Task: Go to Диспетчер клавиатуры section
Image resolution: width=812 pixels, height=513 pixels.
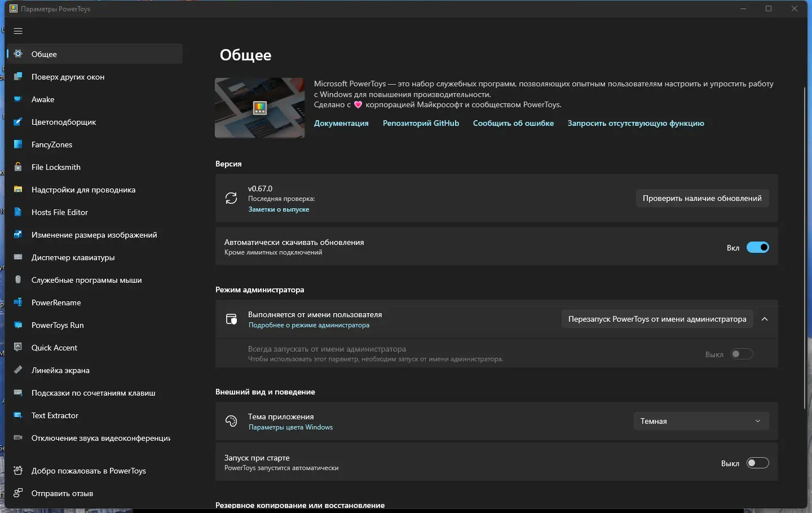Action: pos(73,257)
